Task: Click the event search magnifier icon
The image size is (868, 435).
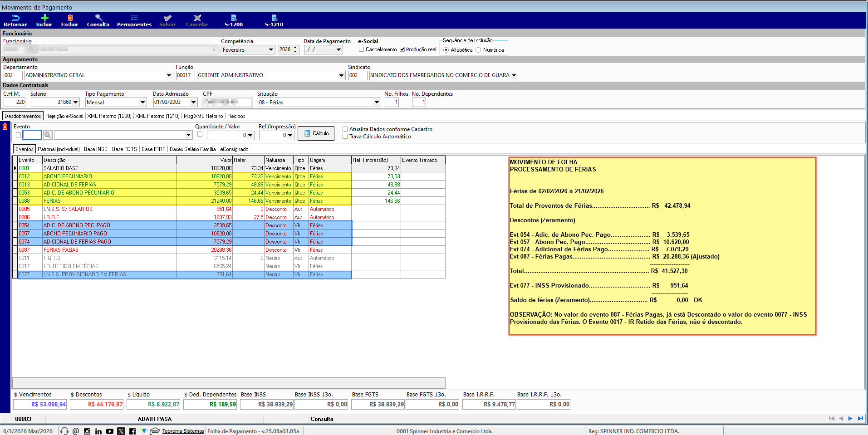Action: 48,135
